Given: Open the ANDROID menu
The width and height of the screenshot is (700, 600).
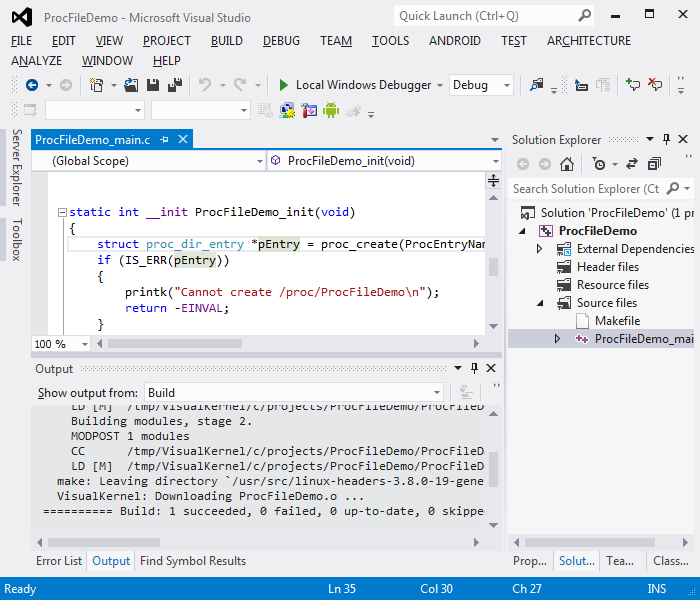Looking at the screenshot, I should pos(454,41).
